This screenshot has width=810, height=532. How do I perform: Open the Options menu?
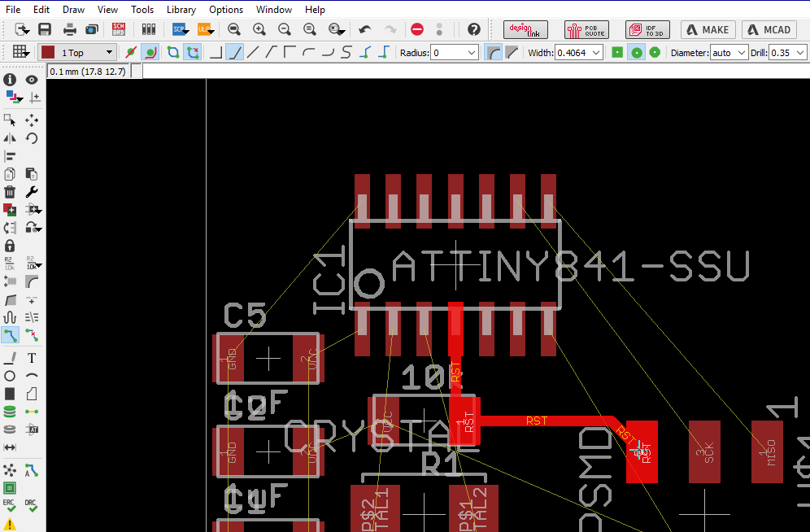226,9
